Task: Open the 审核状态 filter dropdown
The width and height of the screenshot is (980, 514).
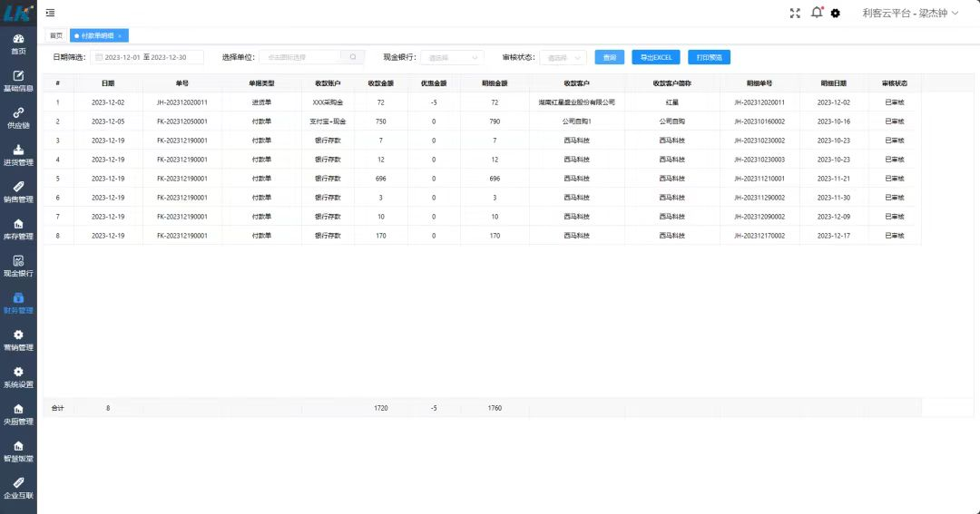Action: pyautogui.click(x=563, y=57)
